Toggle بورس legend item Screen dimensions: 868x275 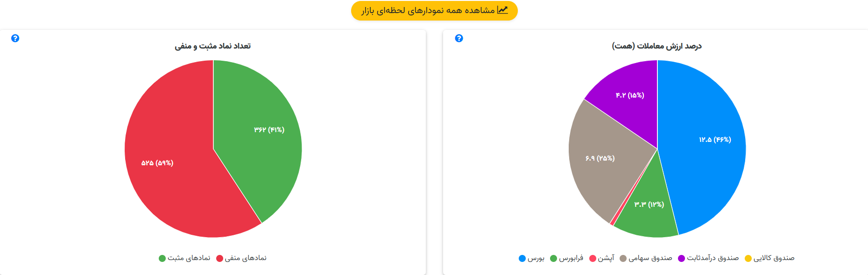click(531, 258)
